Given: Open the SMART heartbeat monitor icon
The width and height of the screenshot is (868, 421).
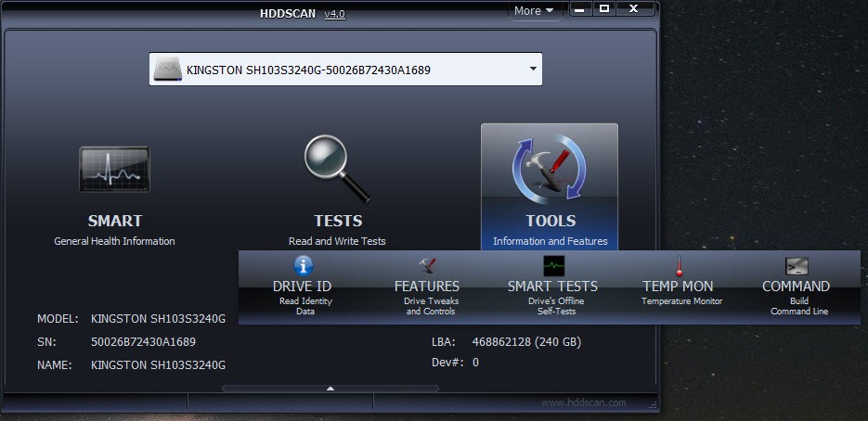Looking at the screenshot, I should [x=114, y=170].
